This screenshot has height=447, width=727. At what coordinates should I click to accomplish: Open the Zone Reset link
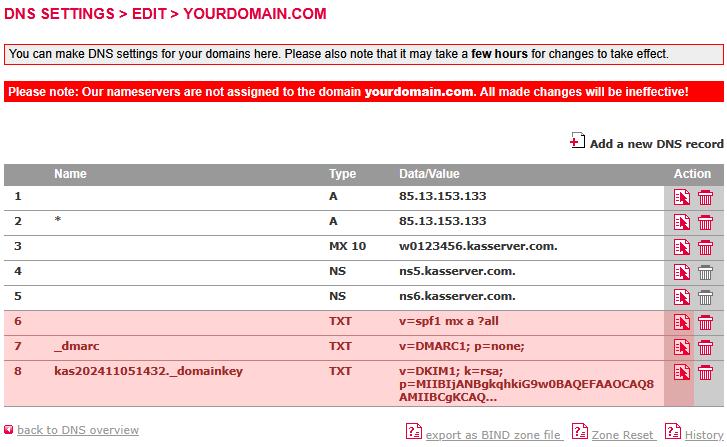(622, 435)
